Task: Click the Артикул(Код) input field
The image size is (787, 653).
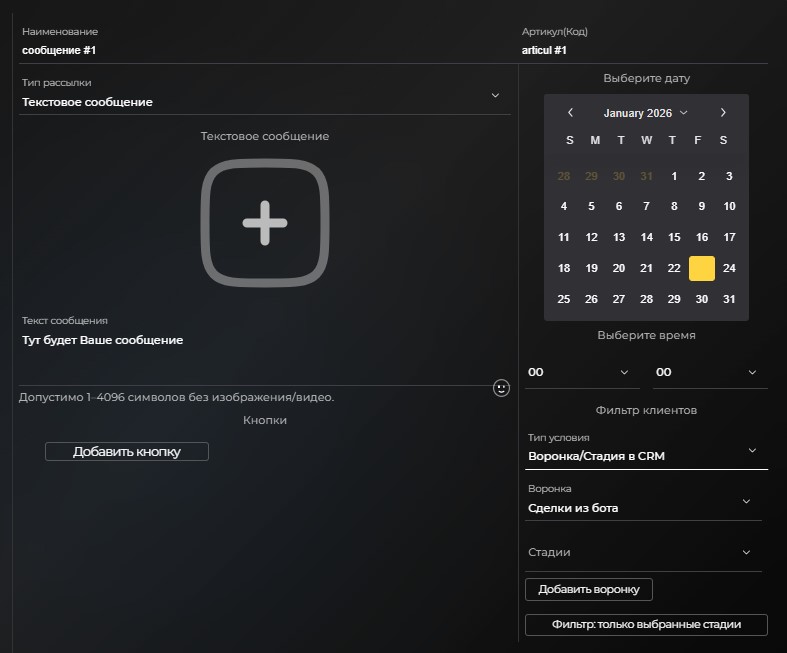Action: pyautogui.click(x=643, y=50)
